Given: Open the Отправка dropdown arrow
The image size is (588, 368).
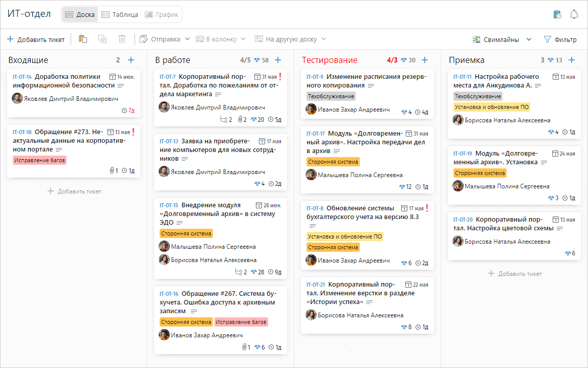Looking at the screenshot, I should 187,39.
